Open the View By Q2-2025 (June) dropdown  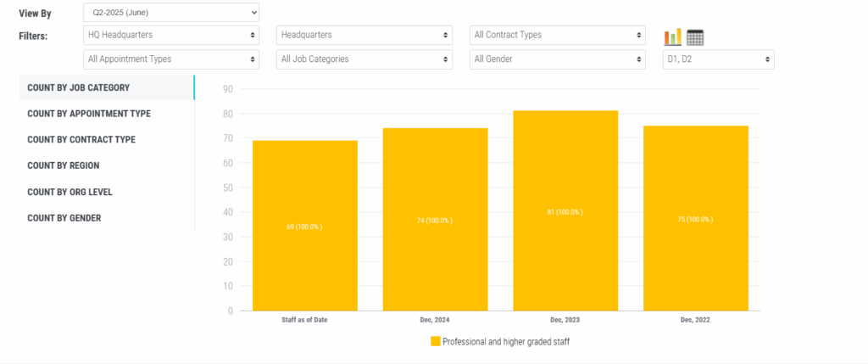(171, 13)
